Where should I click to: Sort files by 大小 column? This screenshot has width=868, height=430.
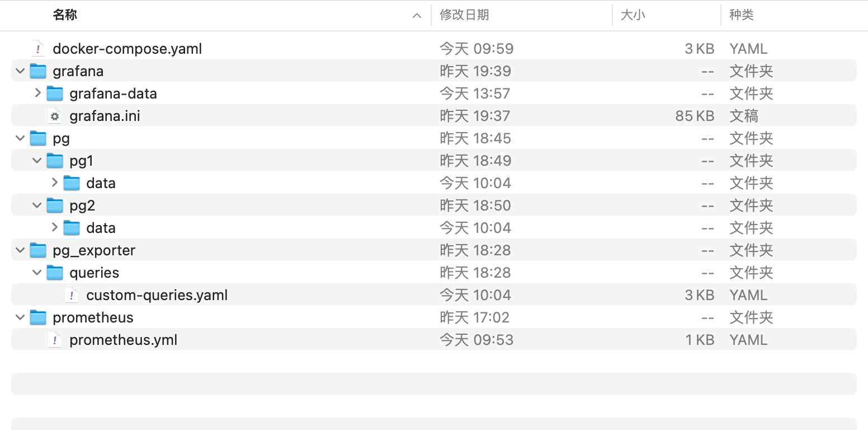pos(633,15)
